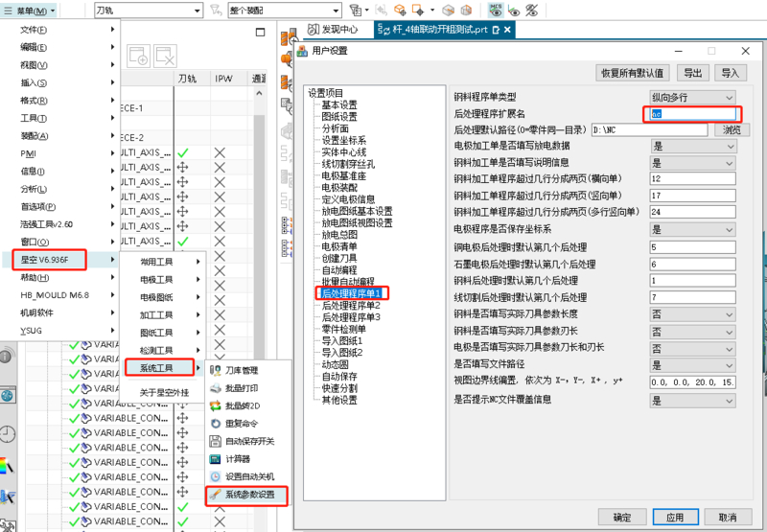Click 横向单 rows field with 12
The height and width of the screenshot is (532, 767).
tap(692, 178)
